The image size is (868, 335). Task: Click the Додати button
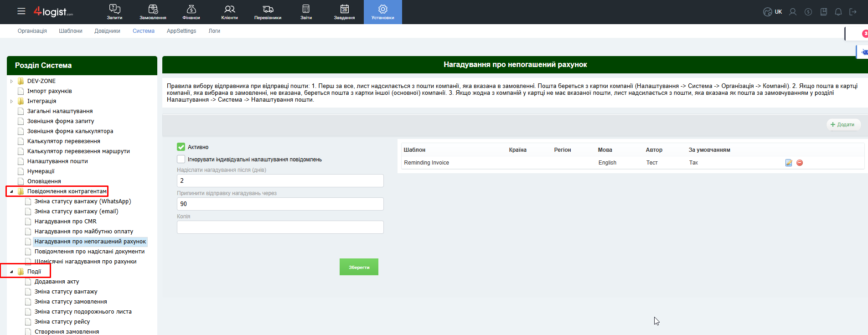click(x=843, y=124)
